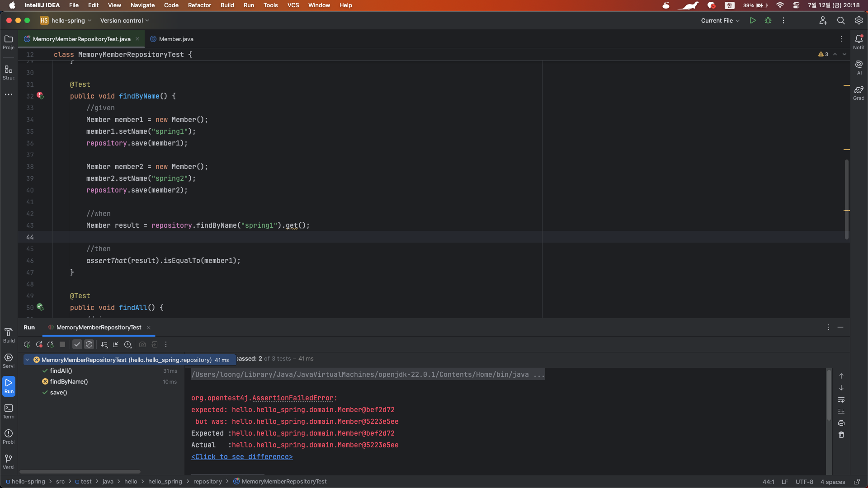Open Search Everywhere magnifier

(841, 20)
